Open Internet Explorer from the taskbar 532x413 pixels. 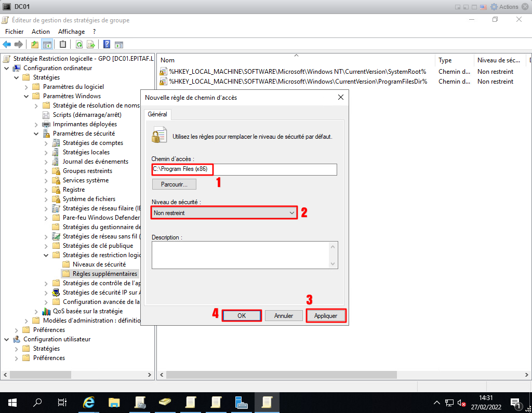point(89,402)
